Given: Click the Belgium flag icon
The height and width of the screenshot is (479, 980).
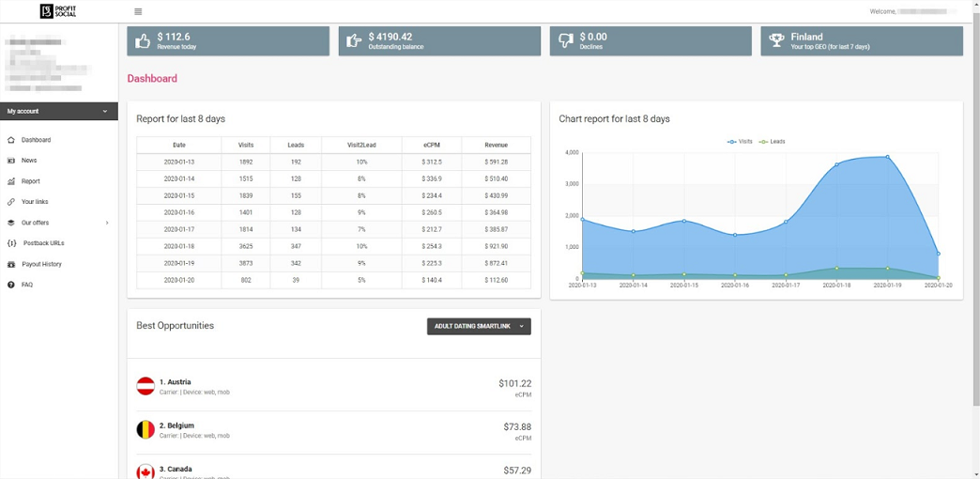Looking at the screenshot, I should [x=145, y=429].
